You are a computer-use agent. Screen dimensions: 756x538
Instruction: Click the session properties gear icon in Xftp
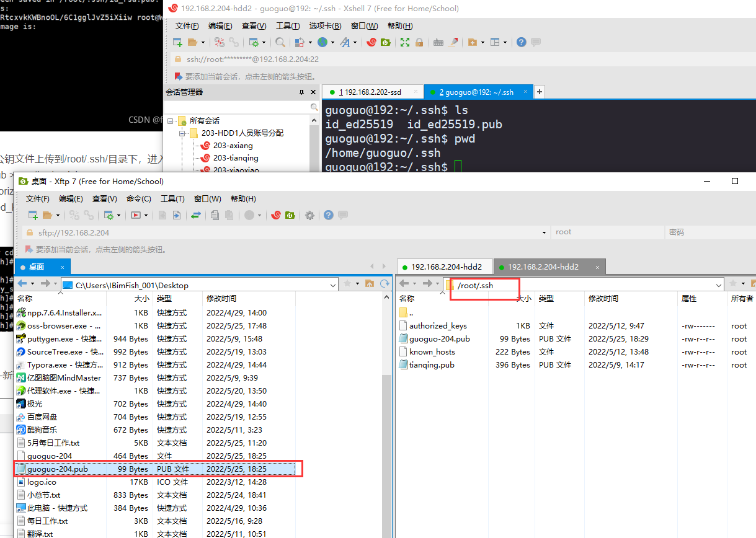click(109, 215)
